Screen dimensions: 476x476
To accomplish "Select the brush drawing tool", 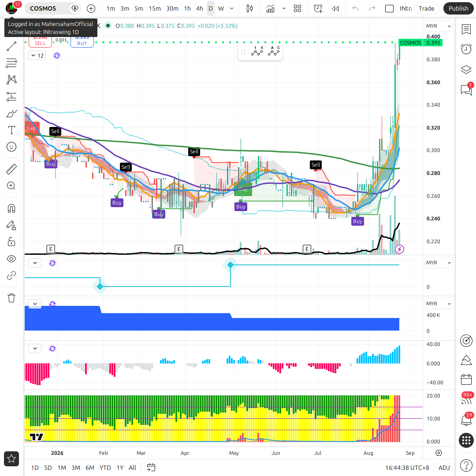I will pyautogui.click(x=11, y=114).
